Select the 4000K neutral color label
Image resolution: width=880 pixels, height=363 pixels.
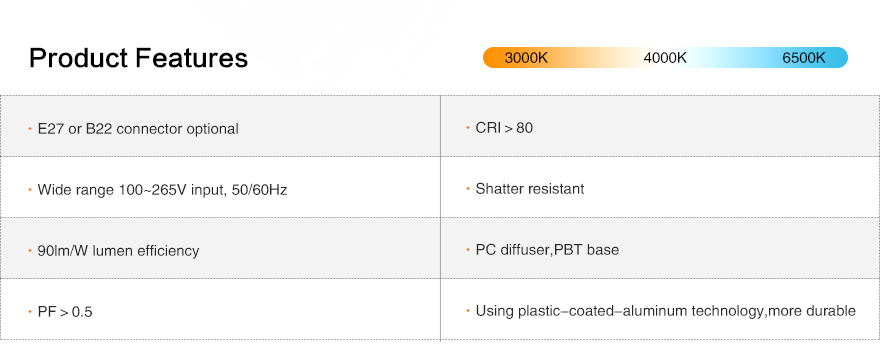click(x=665, y=58)
